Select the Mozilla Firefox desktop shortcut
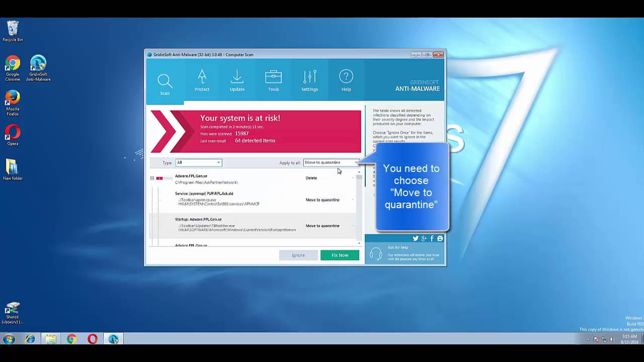The image size is (644, 362). 13,103
